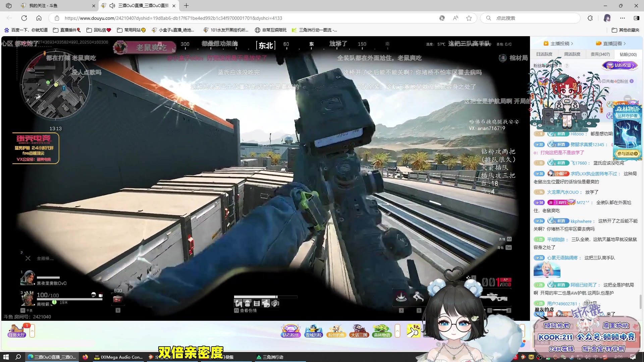
Task: Open the 雪域历险 activity icon
Action: 314,331
